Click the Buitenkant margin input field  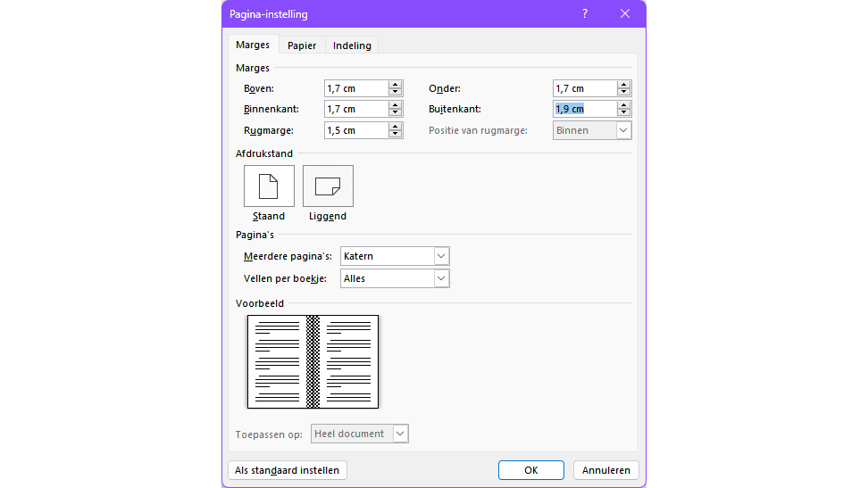(x=585, y=109)
